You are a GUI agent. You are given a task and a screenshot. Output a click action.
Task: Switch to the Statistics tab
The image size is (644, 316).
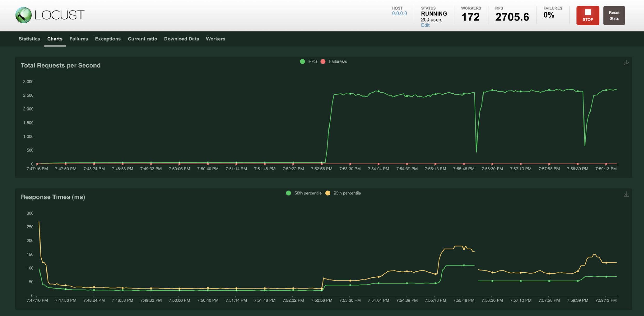pos(29,39)
